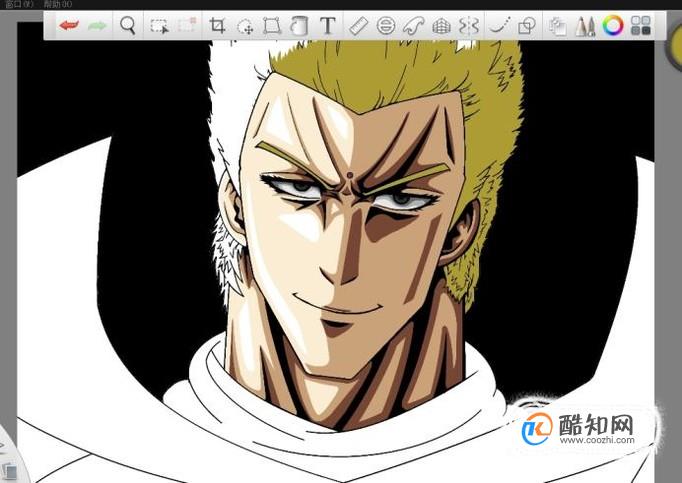Activate the rectangular Selection tool
This screenshot has width=682, height=483.
[159, 26]
